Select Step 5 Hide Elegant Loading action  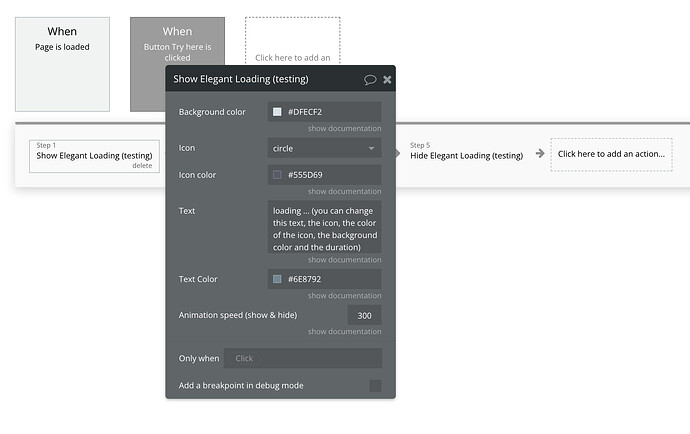click(x=466, y=151)
